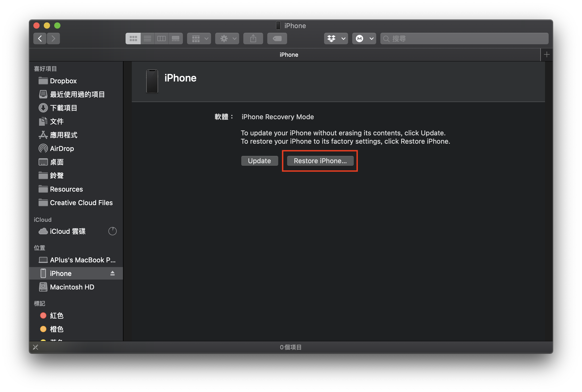
Task: Open the MEGA toolbar dropdown
Action: (x=364, y=39)
